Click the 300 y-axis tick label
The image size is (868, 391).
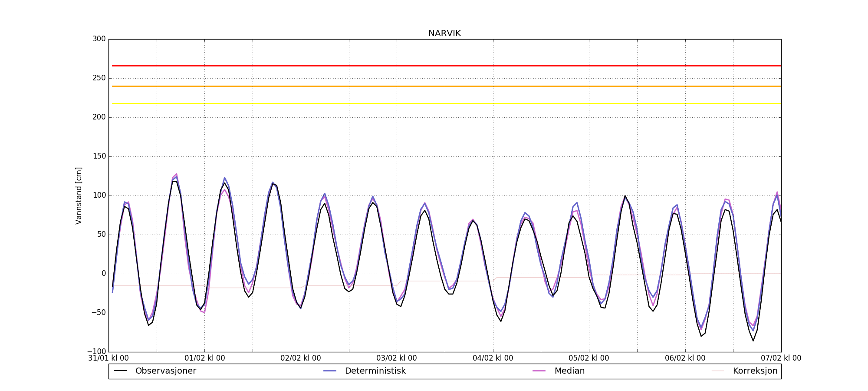pyautogui.click(x=99, y=39)
